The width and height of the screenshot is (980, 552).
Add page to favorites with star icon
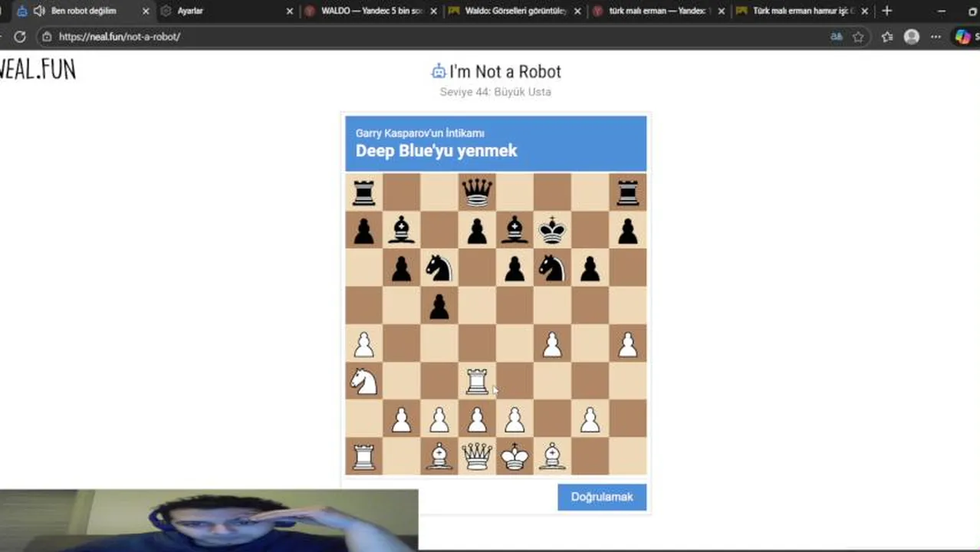(x=859, y=36)
